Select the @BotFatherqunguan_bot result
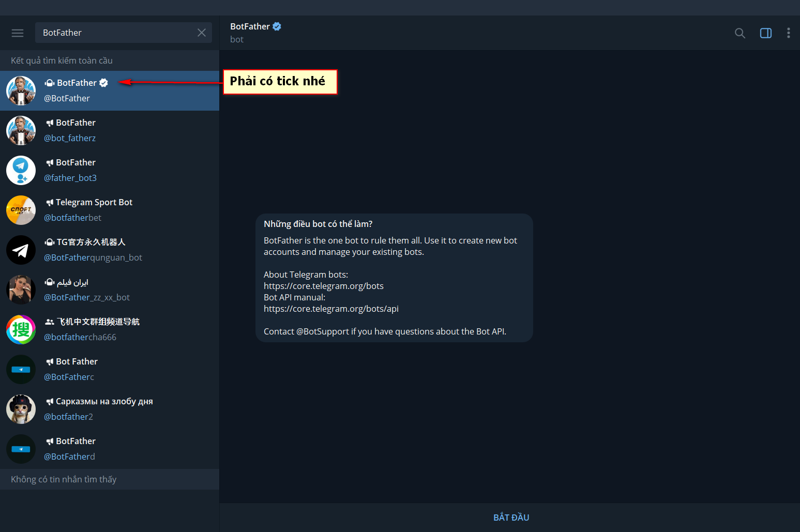The width and height of the screenshot is (800, 532). 110,250
